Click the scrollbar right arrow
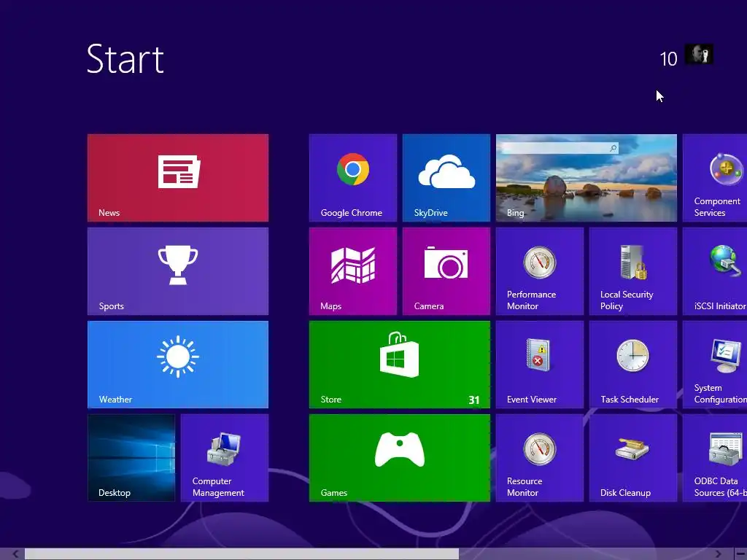The height and width of the screenshot is (560, 747). [718, 554]
